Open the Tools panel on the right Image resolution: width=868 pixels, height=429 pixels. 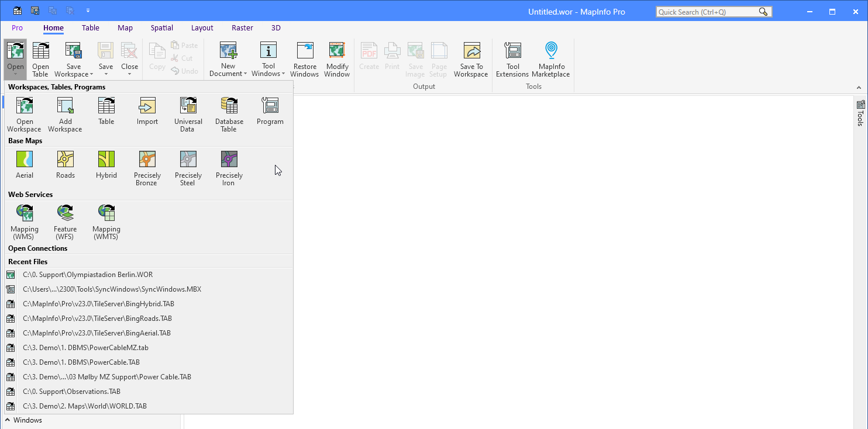[860, 115]
